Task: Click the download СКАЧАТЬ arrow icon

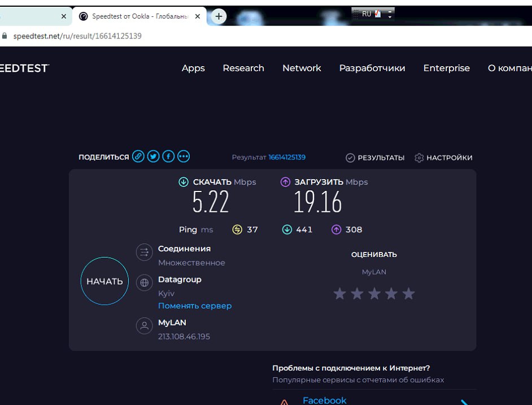Action: click(184, 182)
